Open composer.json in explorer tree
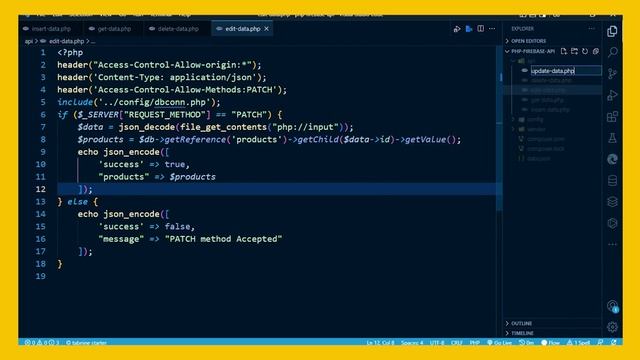640x360 pixels. (545, 139)
